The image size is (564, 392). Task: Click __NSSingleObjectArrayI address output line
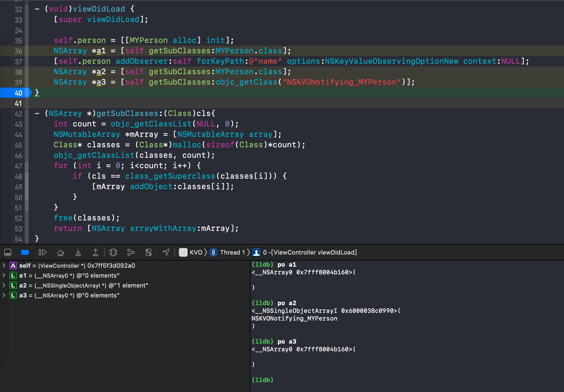pos(326,311)
